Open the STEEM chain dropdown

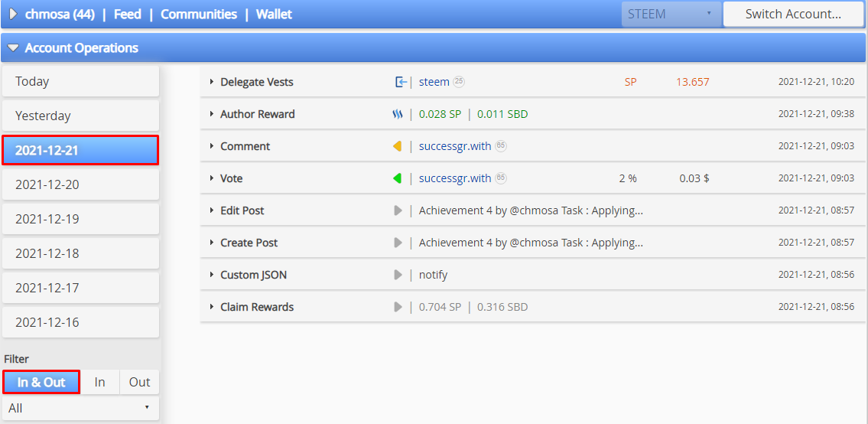point(671,15)
